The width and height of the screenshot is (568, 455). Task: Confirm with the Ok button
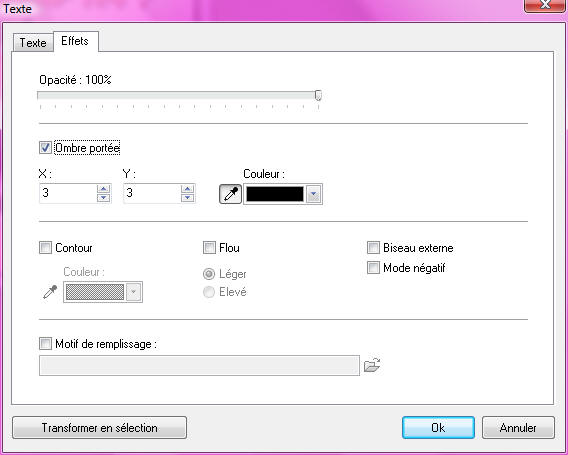pyautogui.click(x=438, y=428)
